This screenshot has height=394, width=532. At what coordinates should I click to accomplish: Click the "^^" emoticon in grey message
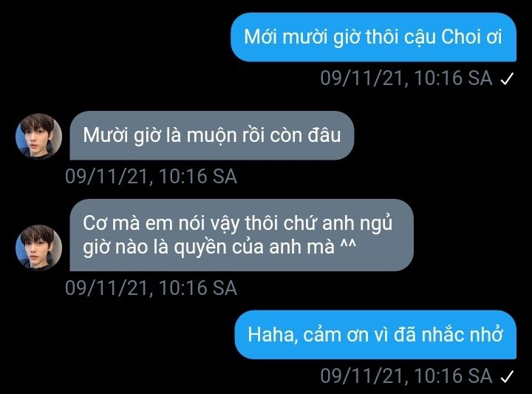348,245
